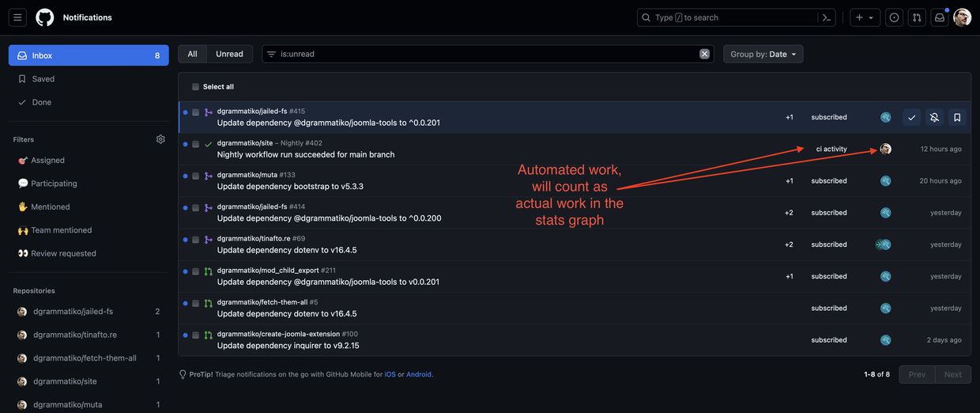
Task: Open the Issues icon in header
Action: [x=894, y=17]
